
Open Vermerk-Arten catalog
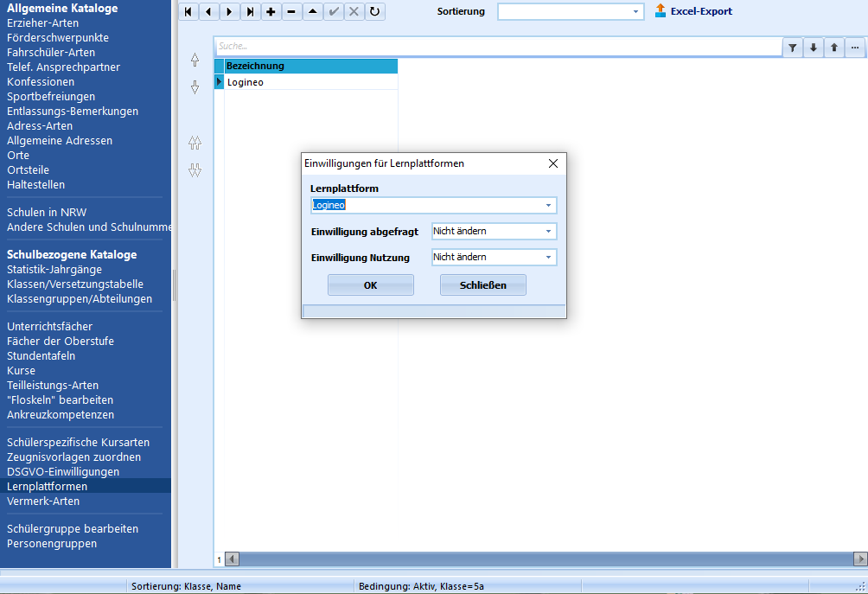pos(43,501)
